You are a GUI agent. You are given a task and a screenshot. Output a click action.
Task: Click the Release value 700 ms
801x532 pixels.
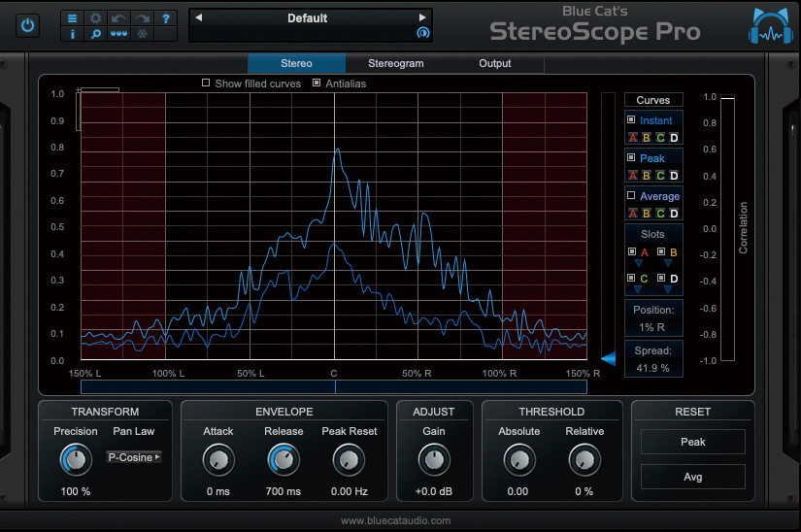(x=283, y=491)
